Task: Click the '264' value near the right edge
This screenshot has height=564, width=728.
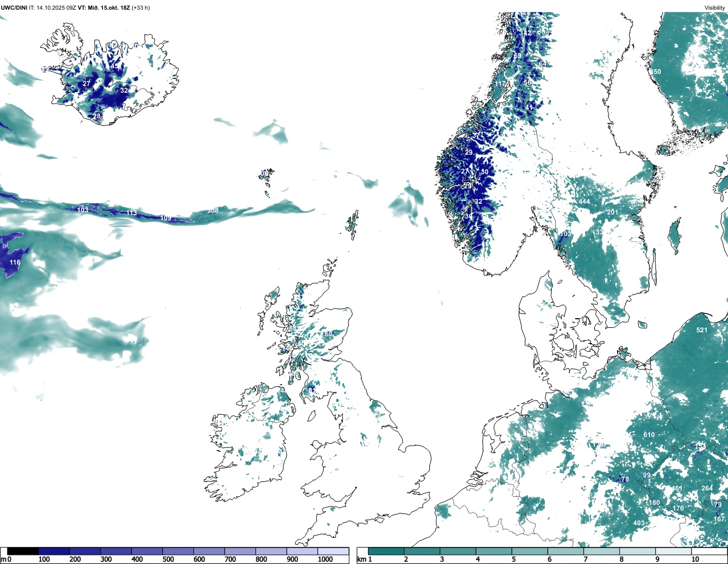Action: click(x=707, y=488)
